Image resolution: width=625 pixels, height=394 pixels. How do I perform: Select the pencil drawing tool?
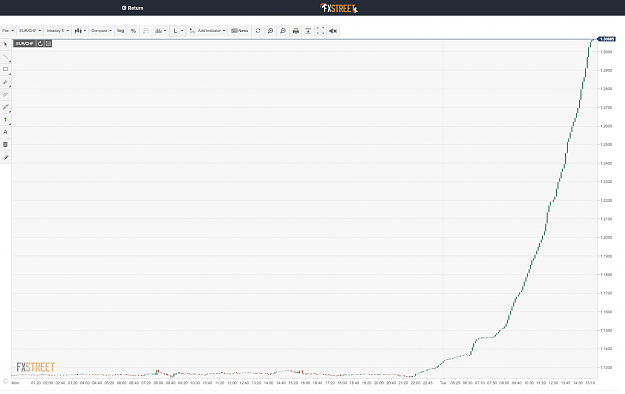tap(6, 158)
